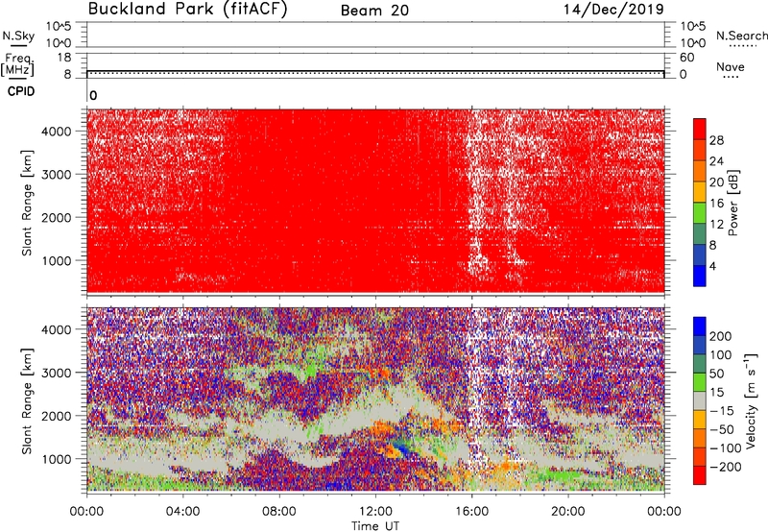The height and width of the screenshot is (532, 768).
Task: Click the "08:00" time tick label
Action: [x=279, y=512]
